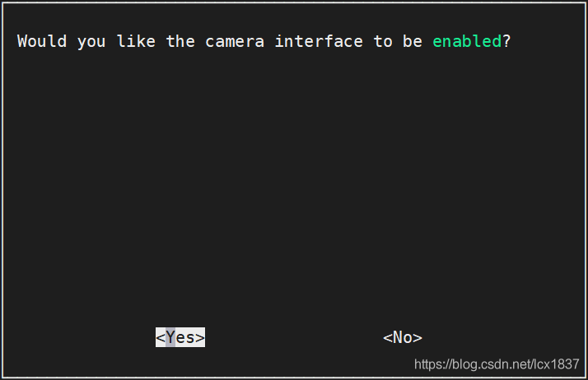
Task: Confirm enabling camera with the Yes button
Action: [x=180, y=337]
